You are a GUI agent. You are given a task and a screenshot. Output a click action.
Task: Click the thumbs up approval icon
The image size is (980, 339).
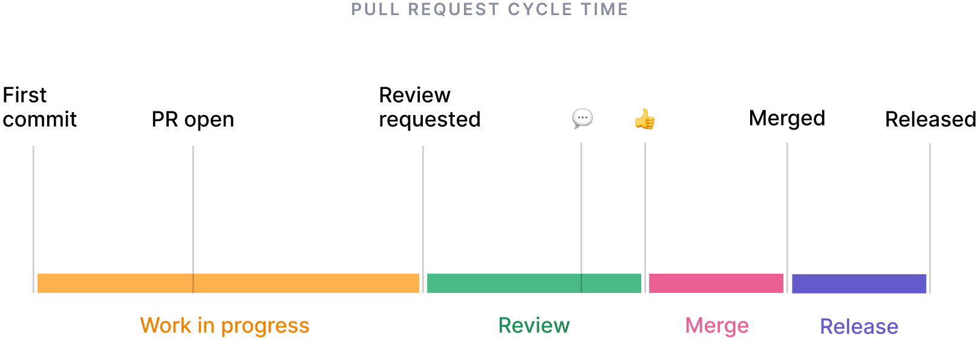[x=645, y=119]
